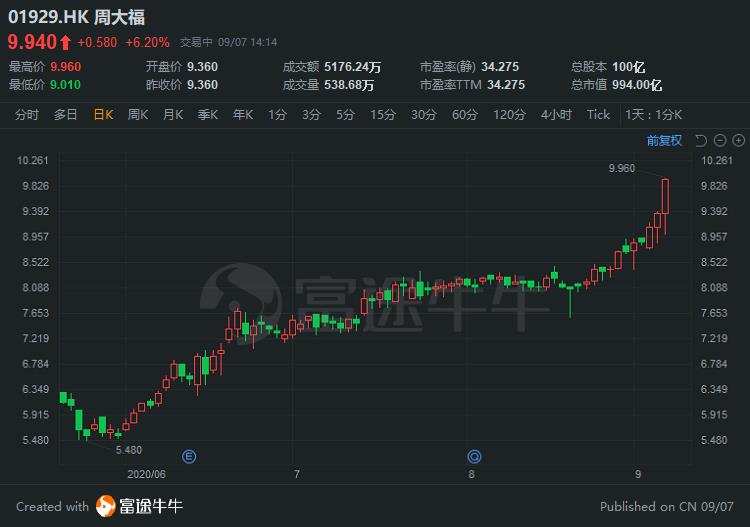Choose the 1分 interval tab
This screenshot has height=527, width=750.
point(277,115)
